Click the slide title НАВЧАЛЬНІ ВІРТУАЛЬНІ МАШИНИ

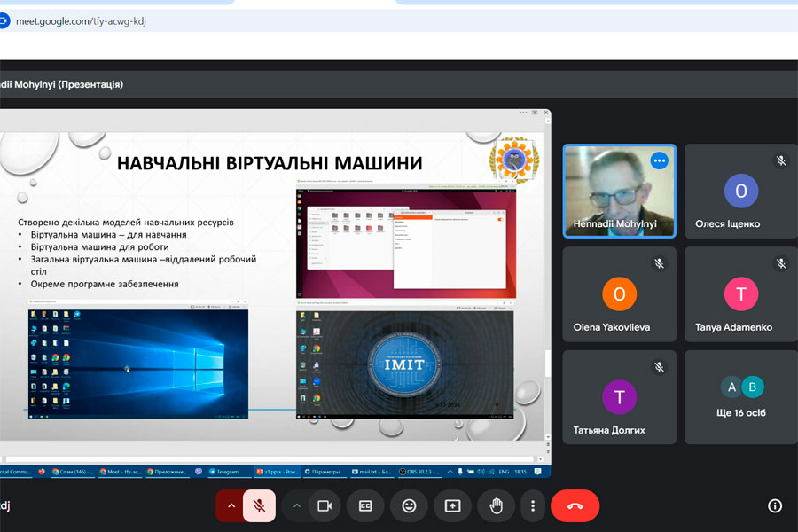click(270, 163)
